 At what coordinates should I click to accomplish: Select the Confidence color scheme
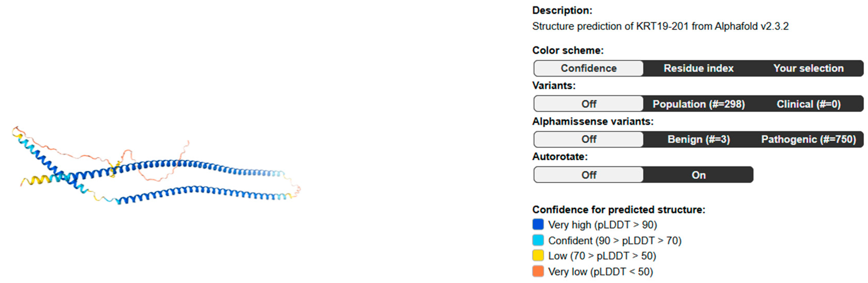pos(588,69)
